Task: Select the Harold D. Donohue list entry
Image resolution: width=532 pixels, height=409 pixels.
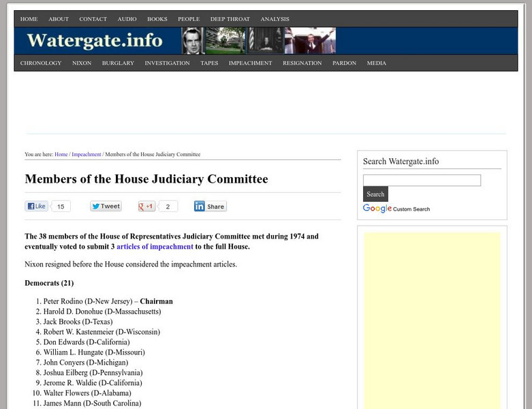Action: coord(102,312)
